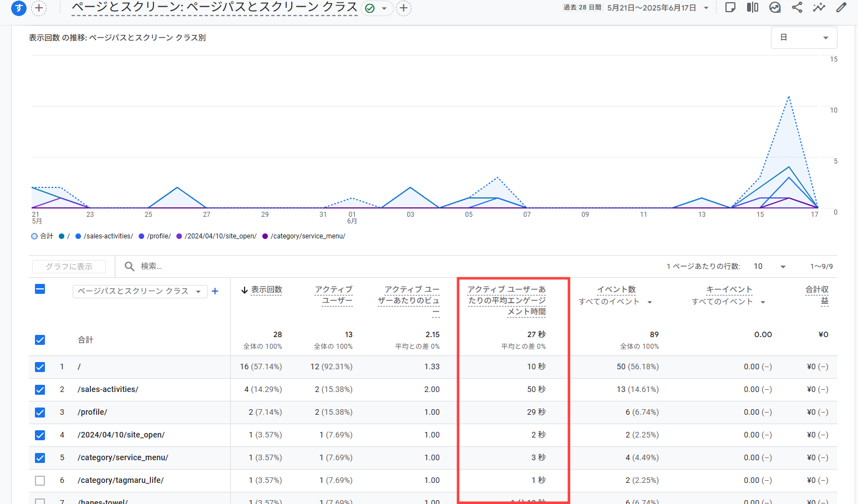
Task: Open ページパスとスクリーン クラス dimension dropdown
Action: coord(140,291)
